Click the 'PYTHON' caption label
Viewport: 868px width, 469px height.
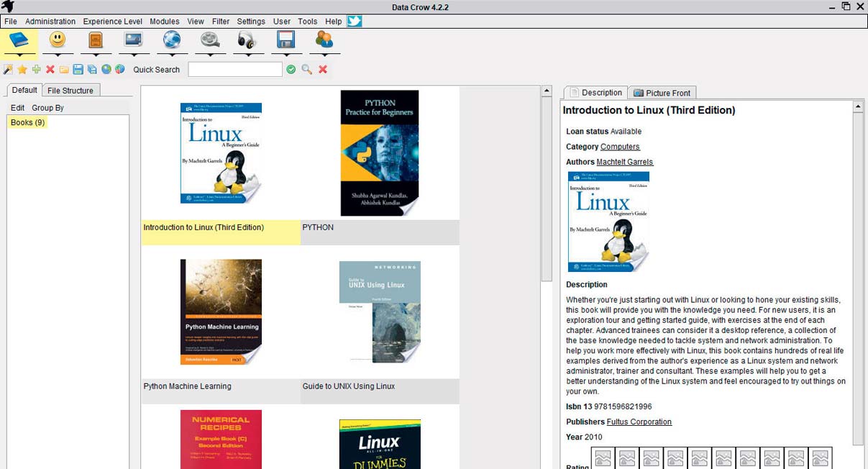318,227
